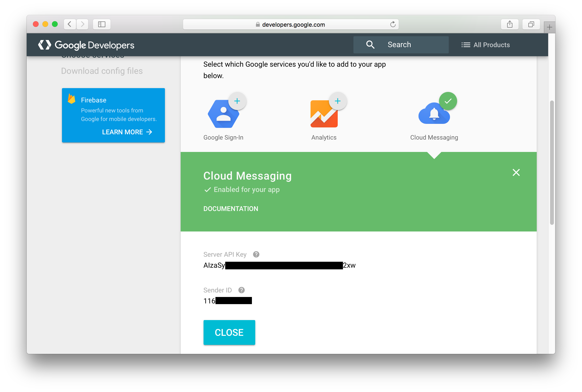Screen dimensions: 582x392
Task: Click the Firebase flame icon
Action: pos(71,99)
